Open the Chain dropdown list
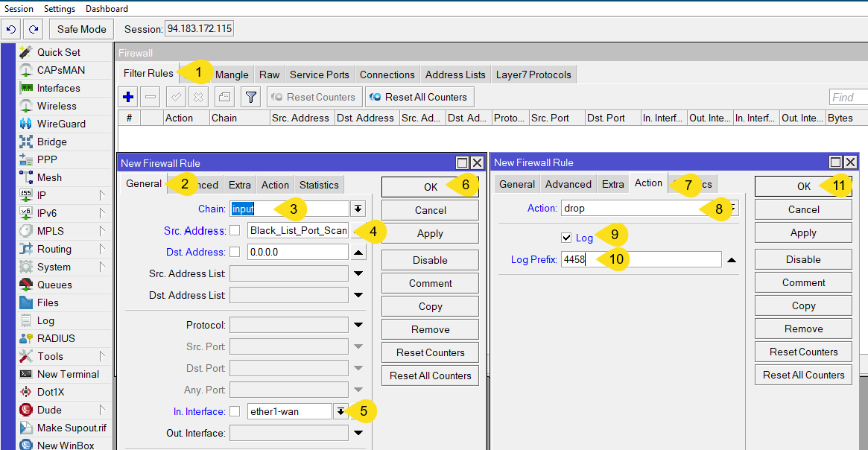Image resolution: width=868 pixels, height=450 pixels. [x=358, y=209]
